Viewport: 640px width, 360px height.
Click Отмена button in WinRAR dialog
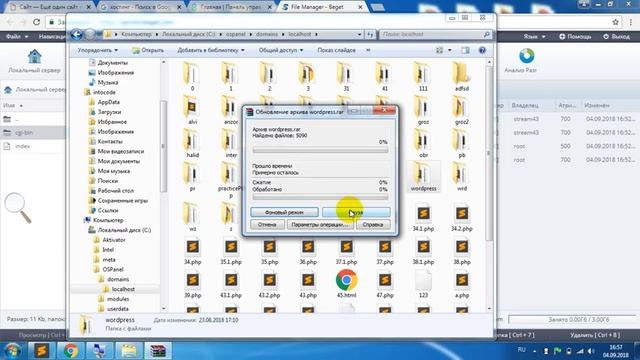tap(267, 224)
